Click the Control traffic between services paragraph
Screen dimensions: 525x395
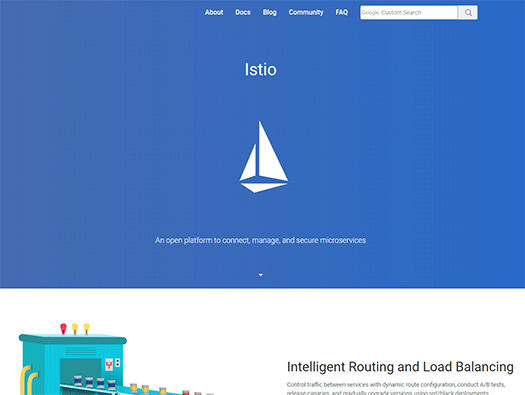(396, 388)
